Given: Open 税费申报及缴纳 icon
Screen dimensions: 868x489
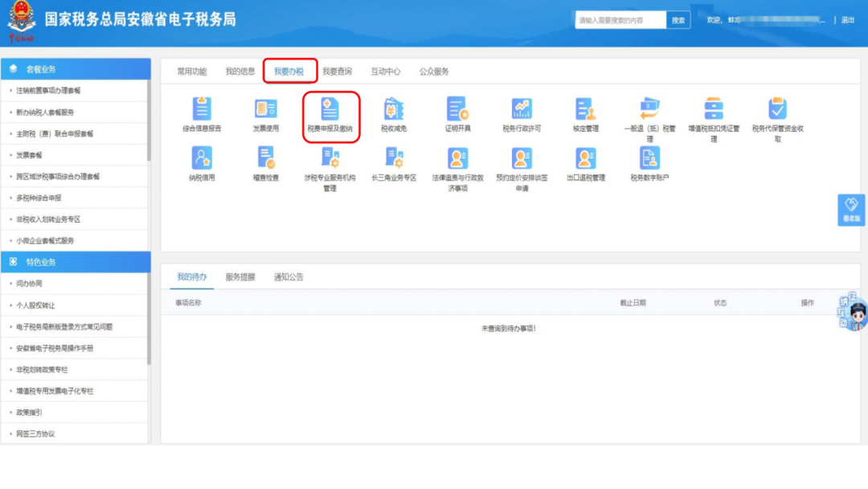Looking at the screenshot, I should click(x=330, y=109).
